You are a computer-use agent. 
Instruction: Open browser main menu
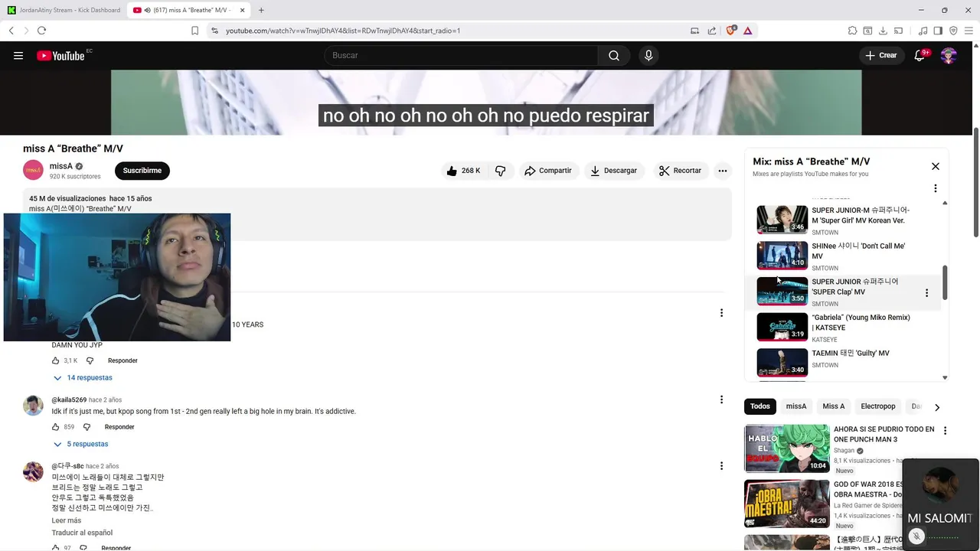pos(969,31)
